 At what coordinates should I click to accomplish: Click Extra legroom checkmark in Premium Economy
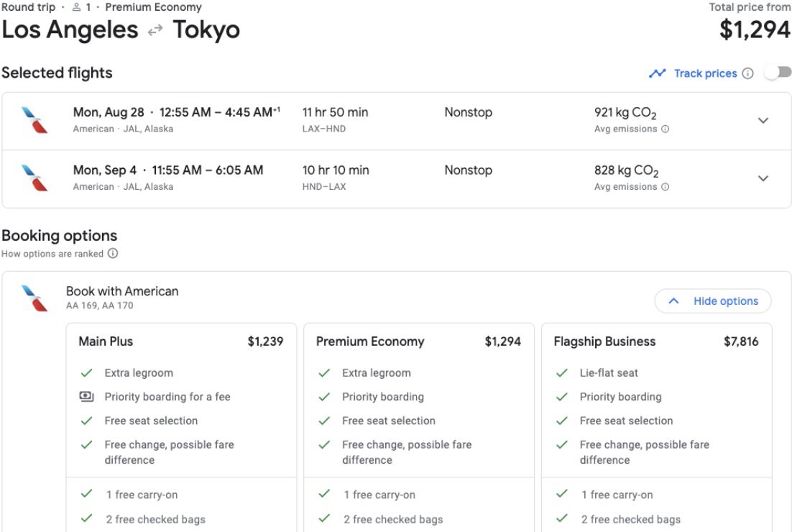324,373
